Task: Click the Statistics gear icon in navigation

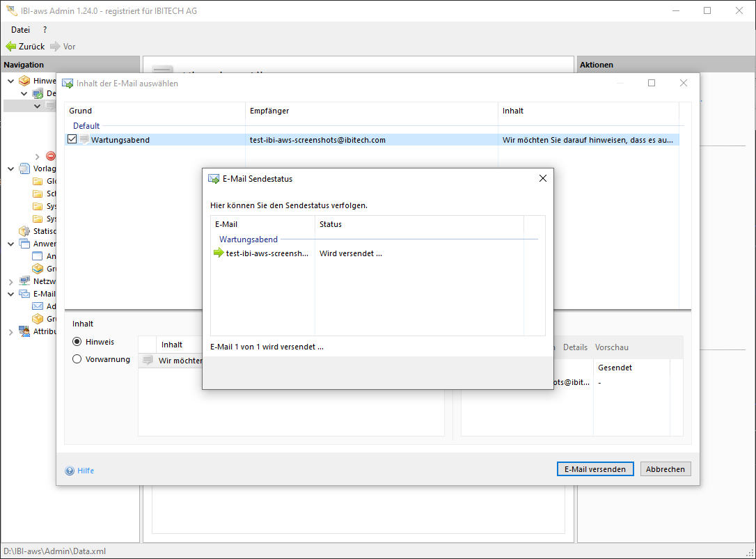Action: pos(24,231)
